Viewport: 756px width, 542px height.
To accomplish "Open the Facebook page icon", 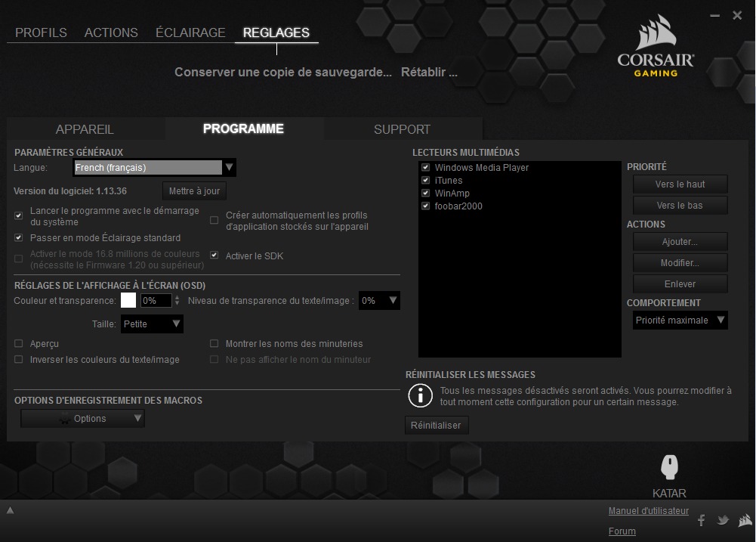I will point(702,520).
